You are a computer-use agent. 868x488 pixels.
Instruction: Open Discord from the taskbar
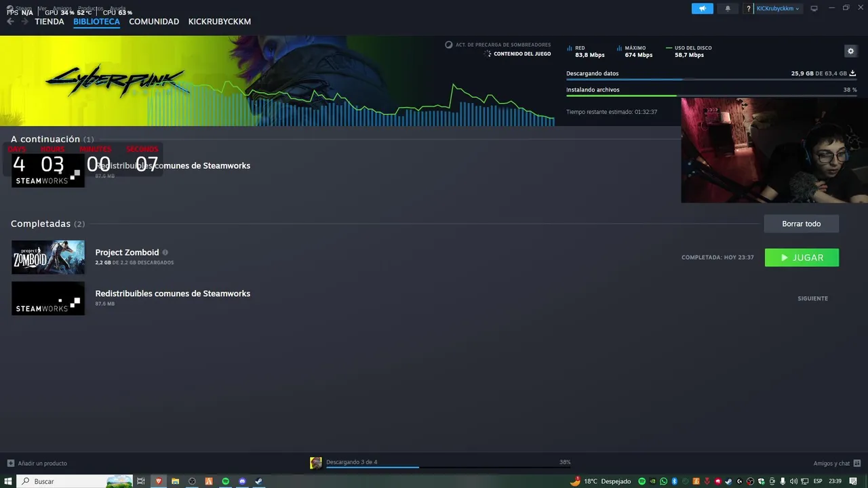click(242, 481)
